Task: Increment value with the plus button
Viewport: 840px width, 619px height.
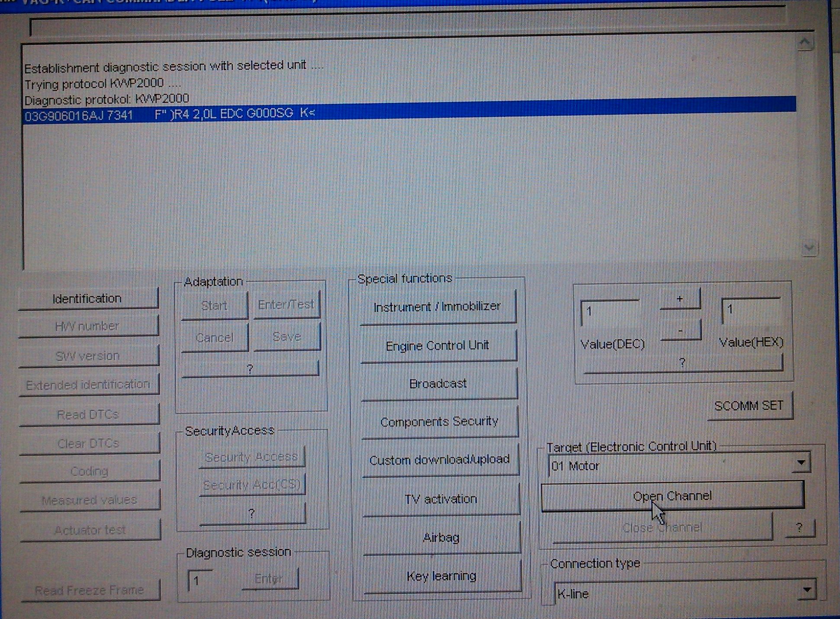Action: point(680,299)
